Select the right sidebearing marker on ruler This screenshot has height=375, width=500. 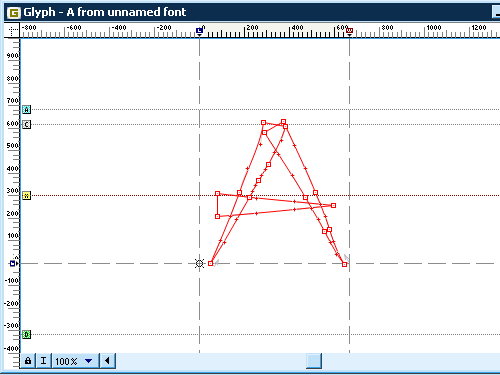349,31
